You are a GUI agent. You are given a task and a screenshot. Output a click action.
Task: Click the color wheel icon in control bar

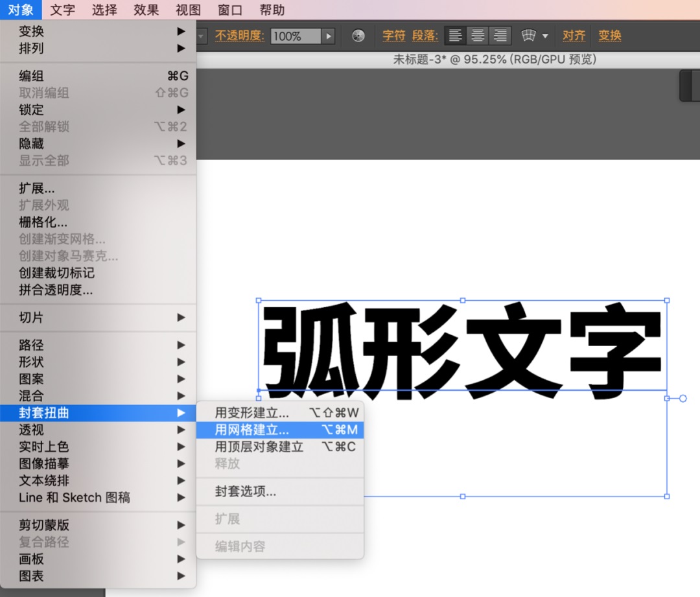coord(358,35)
